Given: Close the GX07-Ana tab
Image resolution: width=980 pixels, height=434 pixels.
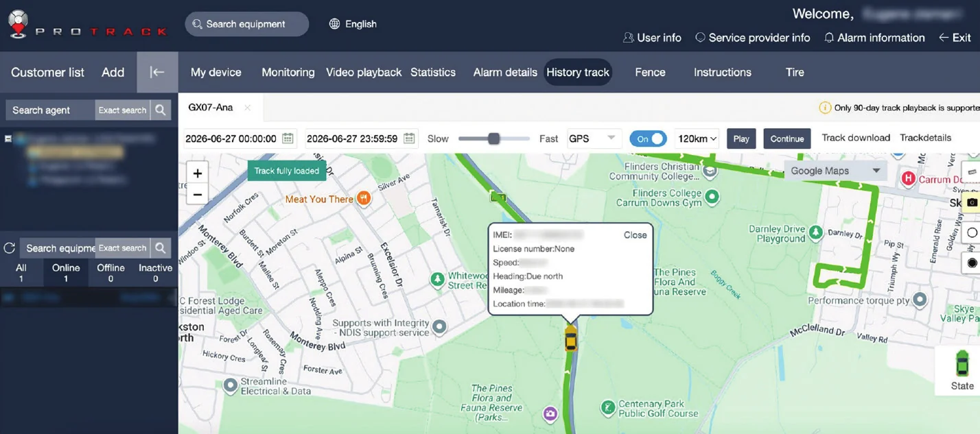Looking at the screenshot, I should 248,108.
